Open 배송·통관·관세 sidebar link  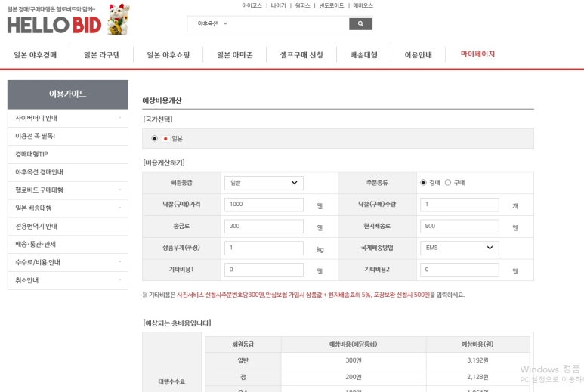tap(36, 244)
